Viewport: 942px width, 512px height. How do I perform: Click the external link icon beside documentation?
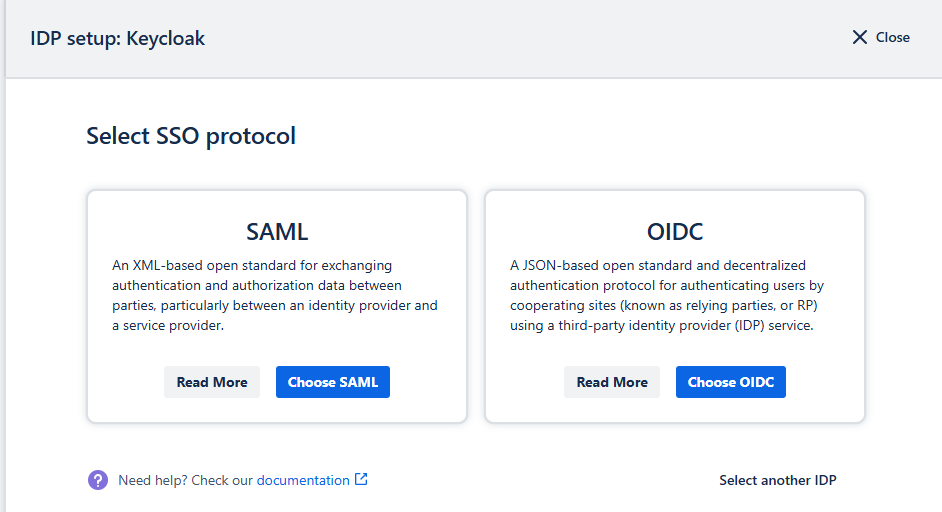pyautogui.click(x=361, y=479)
